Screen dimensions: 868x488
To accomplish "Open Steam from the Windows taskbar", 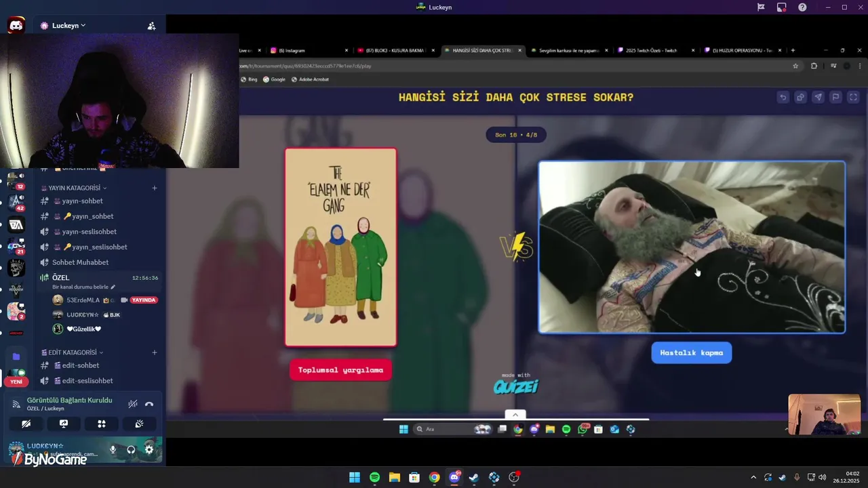I will click(x=474, y=477).
